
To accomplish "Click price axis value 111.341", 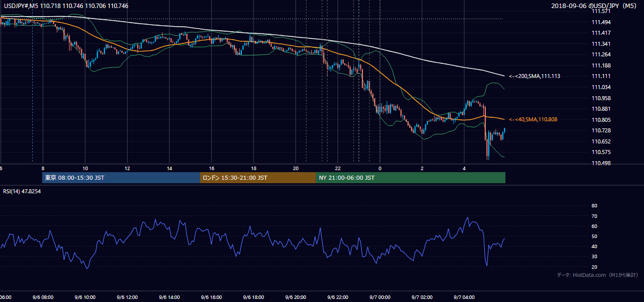I will (600, 44).
